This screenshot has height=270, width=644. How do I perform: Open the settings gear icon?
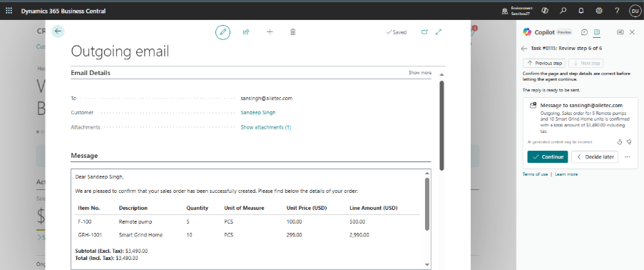pos(599,11)
